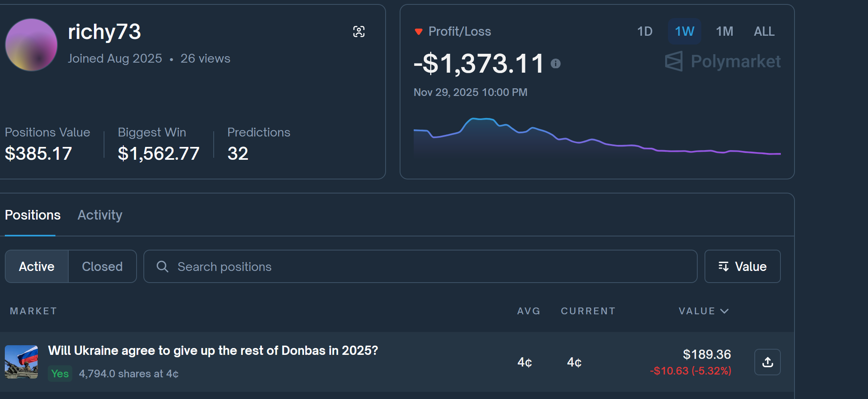This screenshot has height=399, width=868.
Task: Click the 32 predictions count
Action: 238,153
